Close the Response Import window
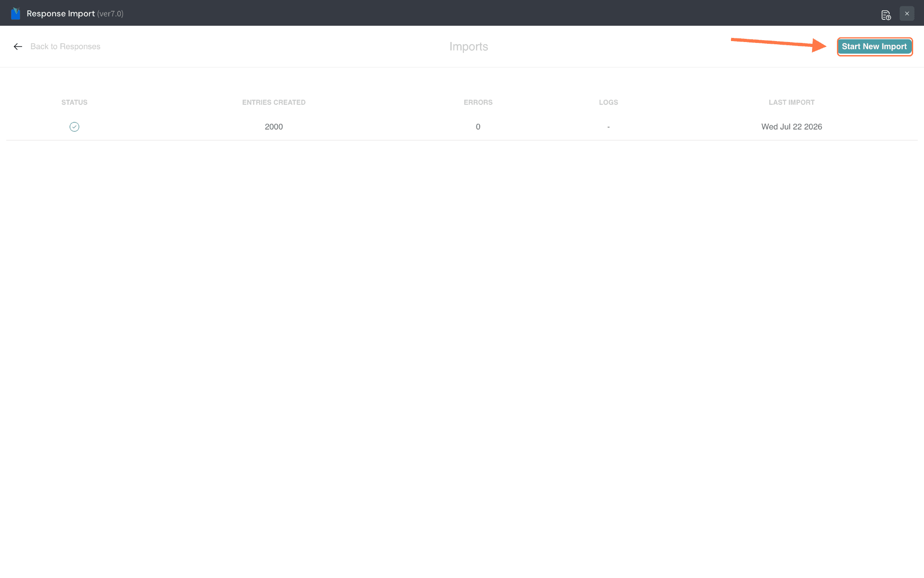This screenshot has width=924, height=578. [907, 14]
